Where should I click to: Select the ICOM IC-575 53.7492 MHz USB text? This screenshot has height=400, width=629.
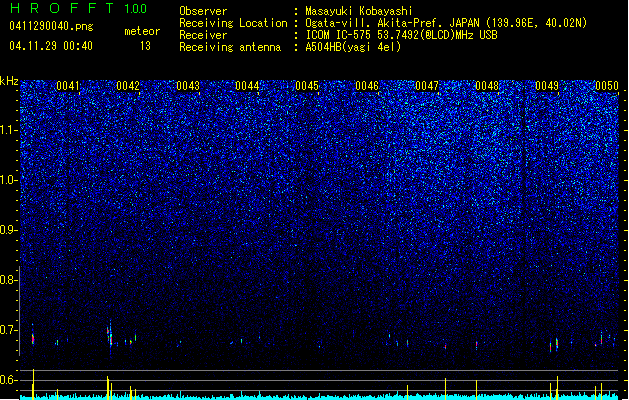(402, 35)
